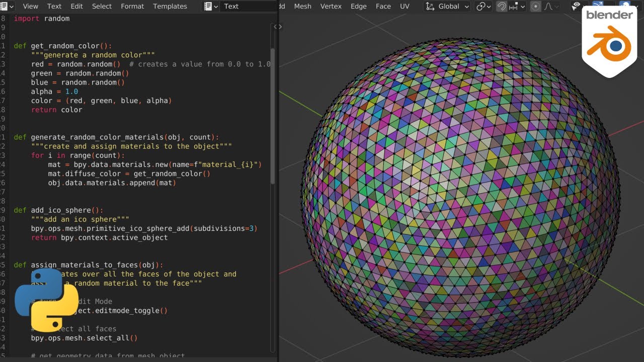
Task: Enable proportional editing in the viewport header
Action: click(x=536, y=6)
